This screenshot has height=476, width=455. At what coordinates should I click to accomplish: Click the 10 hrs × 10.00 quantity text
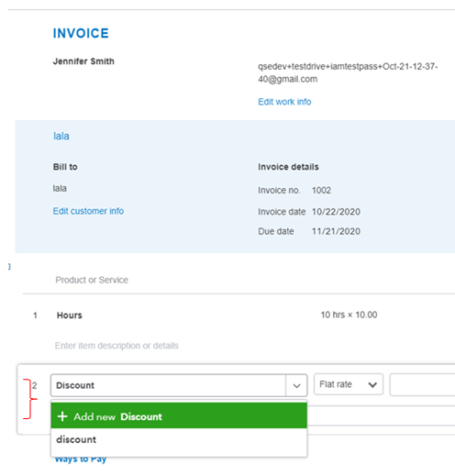(x=349, y=315)
